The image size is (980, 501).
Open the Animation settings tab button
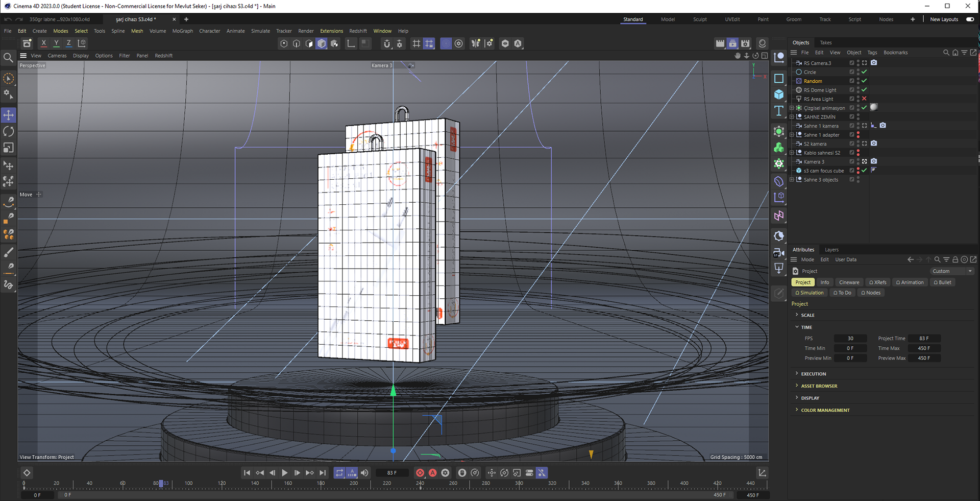910,282
